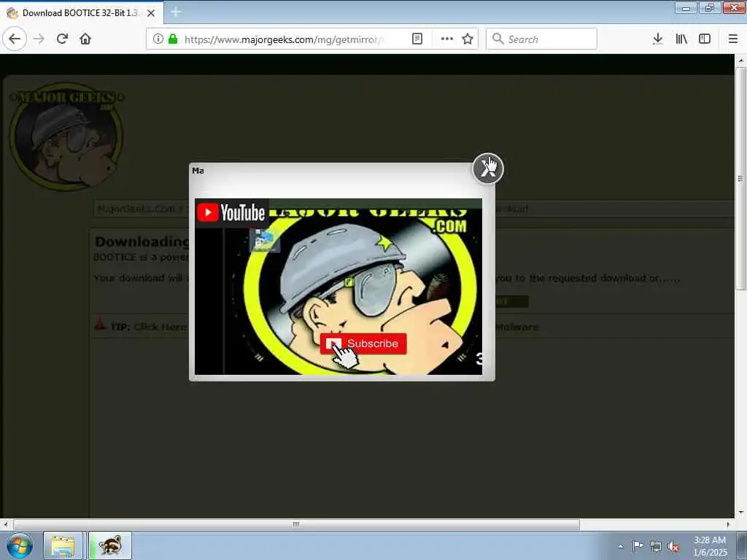Click the muted volume tray icon
This screenshot has height=560, width=747.
pyautogui.click(x=673, y=546)
